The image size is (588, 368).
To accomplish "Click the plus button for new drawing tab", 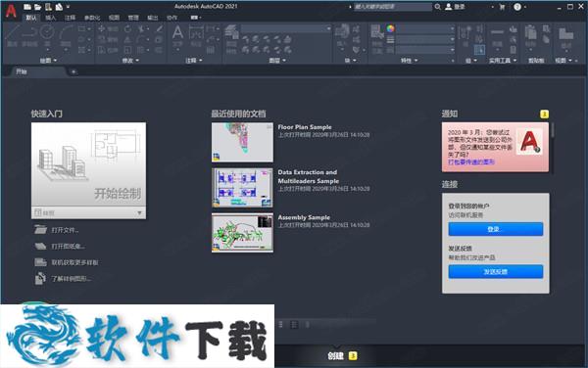I will tap(73, 71).
